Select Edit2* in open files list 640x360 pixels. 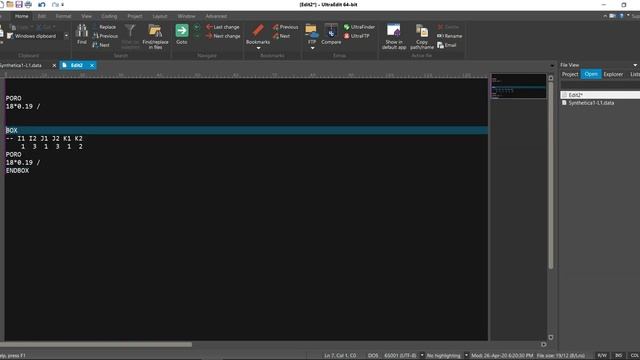click(x=600, y=95)
